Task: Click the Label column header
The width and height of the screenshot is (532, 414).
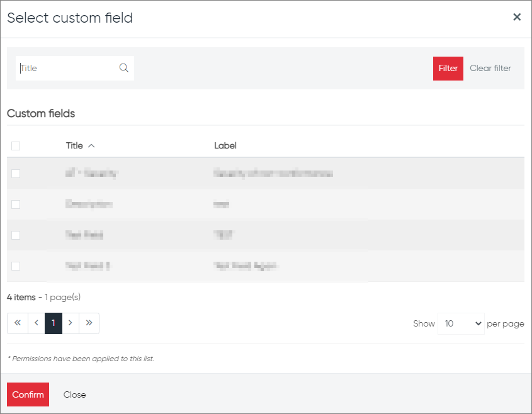Action: 225,146
